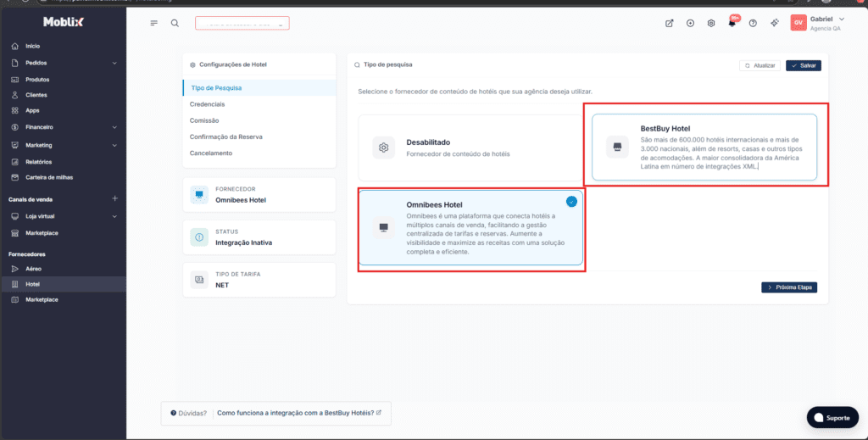Click the NET tarifa value
868x440 pixels.
(x=222, y=286)
